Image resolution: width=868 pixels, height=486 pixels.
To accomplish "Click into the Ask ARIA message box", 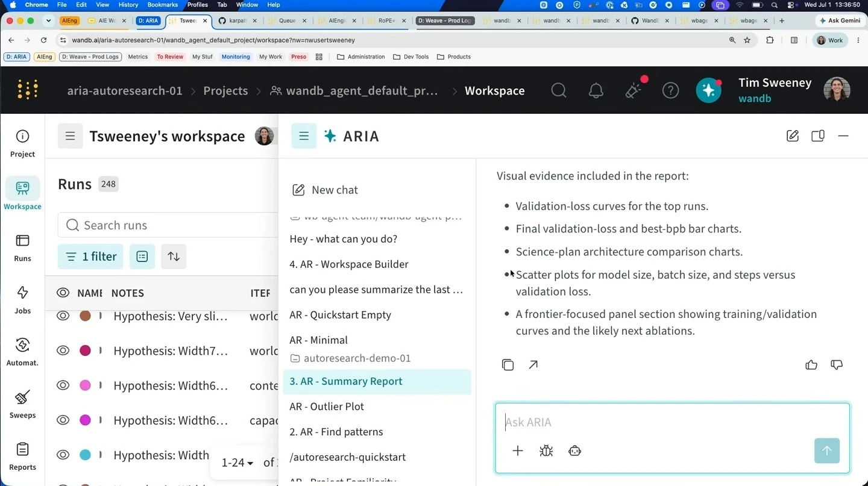I will (x=672, y=422).
